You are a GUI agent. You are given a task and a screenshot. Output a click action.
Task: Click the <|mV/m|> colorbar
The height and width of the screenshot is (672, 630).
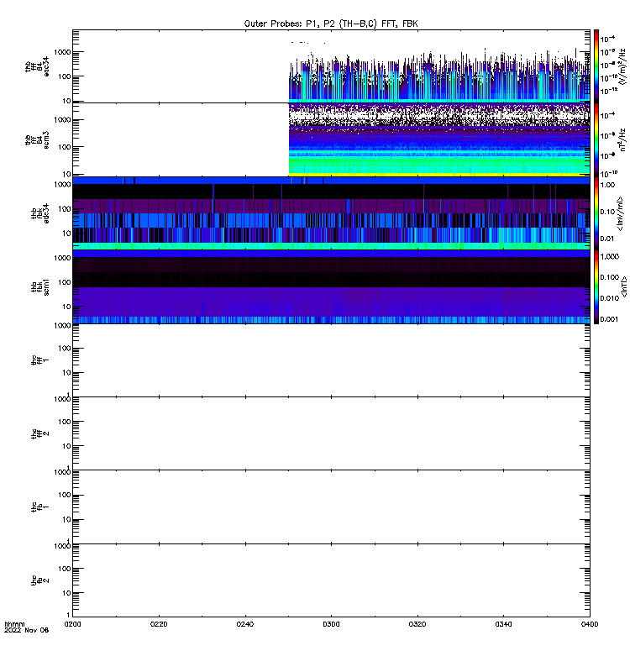tap(596, 213)
